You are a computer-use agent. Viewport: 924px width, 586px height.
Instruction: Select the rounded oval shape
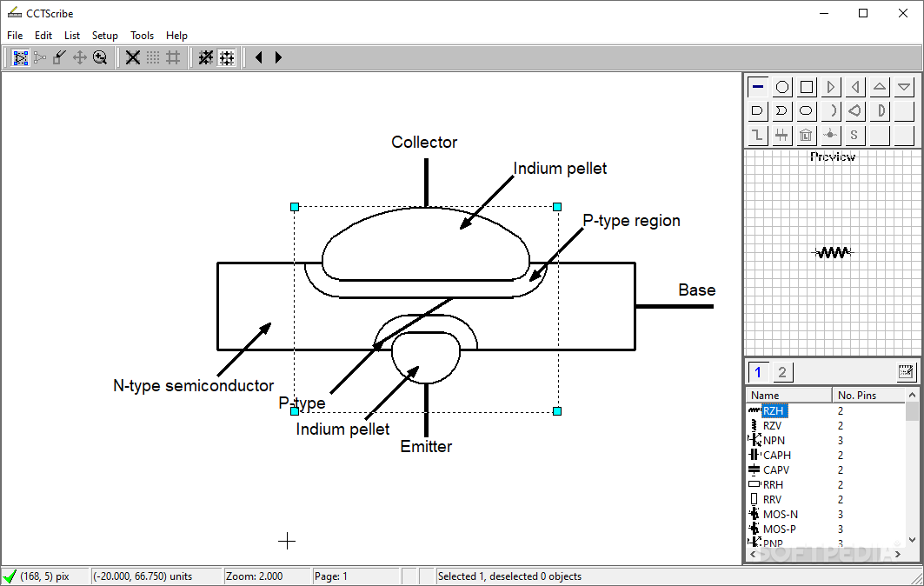807,110
